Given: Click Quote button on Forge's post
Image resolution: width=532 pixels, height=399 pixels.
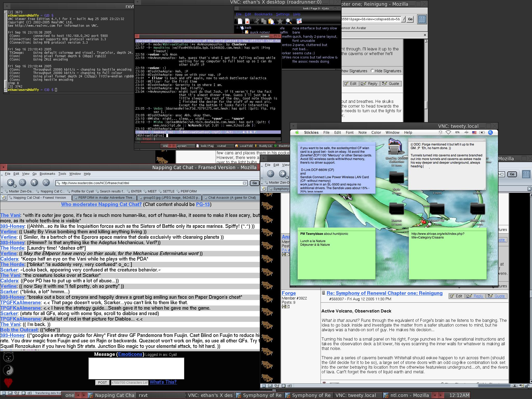Looking at the screenshot, I should tap(496, 296).
